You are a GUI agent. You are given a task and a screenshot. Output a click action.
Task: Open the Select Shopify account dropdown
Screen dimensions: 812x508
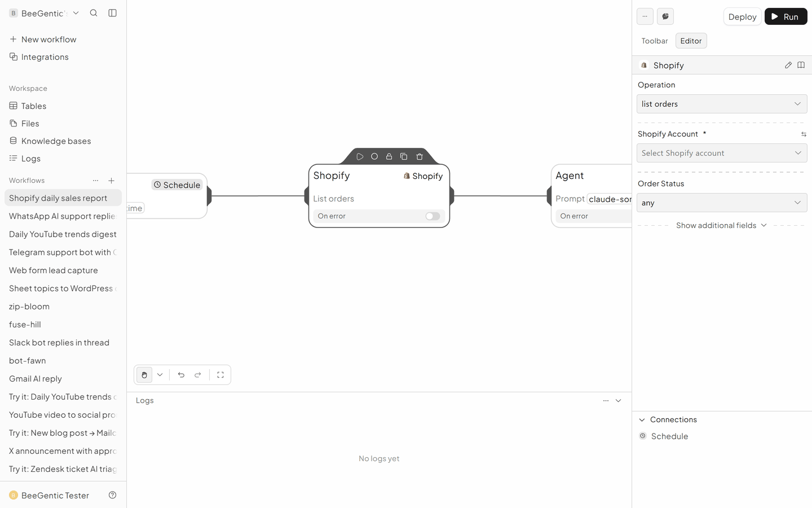(x=722, y=153)
